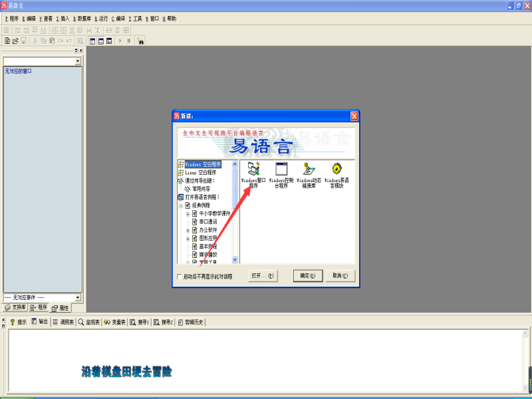Select 常用向导 tree item
The image size is (532, 399).
(x=201, y=189)
